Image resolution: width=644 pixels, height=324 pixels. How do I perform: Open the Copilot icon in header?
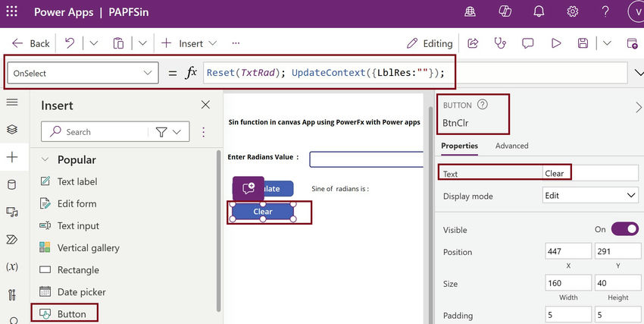click(505, 11)
